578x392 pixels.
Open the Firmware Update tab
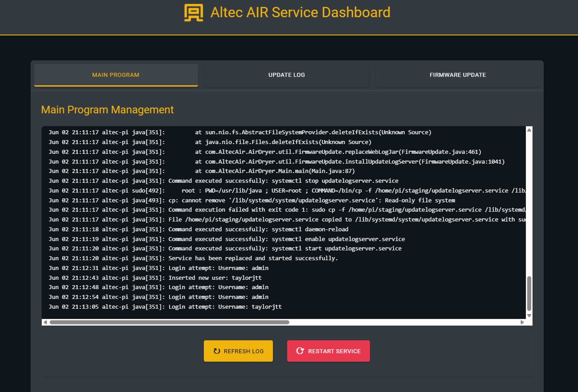click(x=458, y=75)
